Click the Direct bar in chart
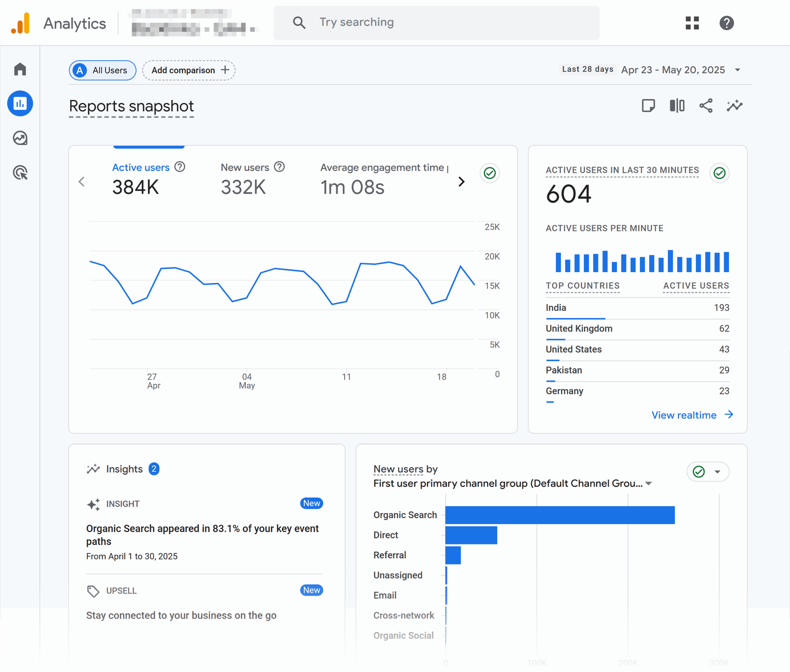The width and height of the screenshot is (790, 672). tap(471, 535)
